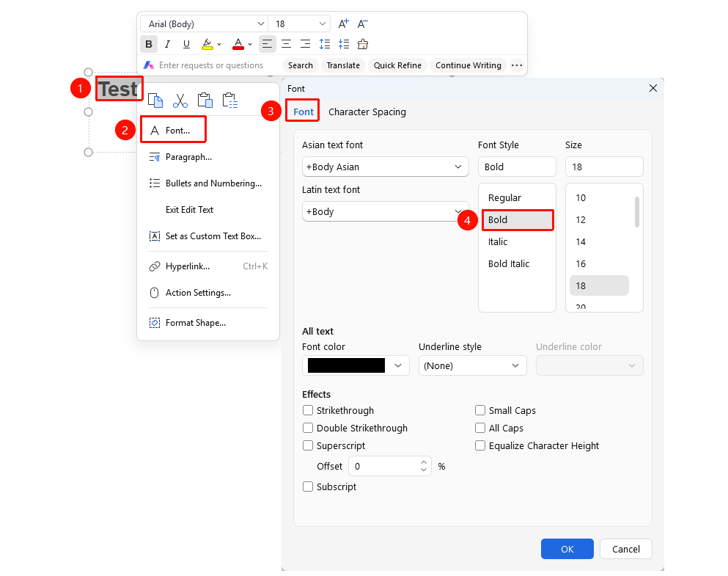Expand the toolbar font size dropdown
The width and height of the screenshot is (728, 576).
click(x=323, y=23)
